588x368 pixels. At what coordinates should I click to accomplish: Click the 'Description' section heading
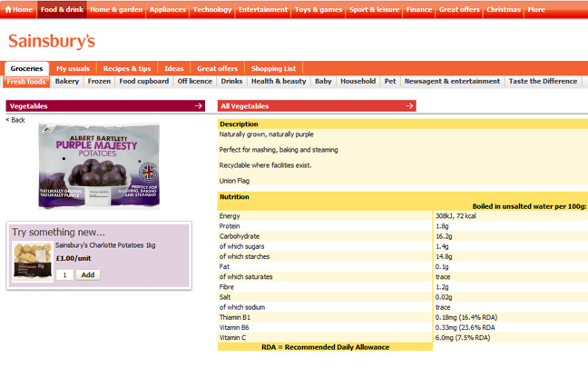point(239,124)
